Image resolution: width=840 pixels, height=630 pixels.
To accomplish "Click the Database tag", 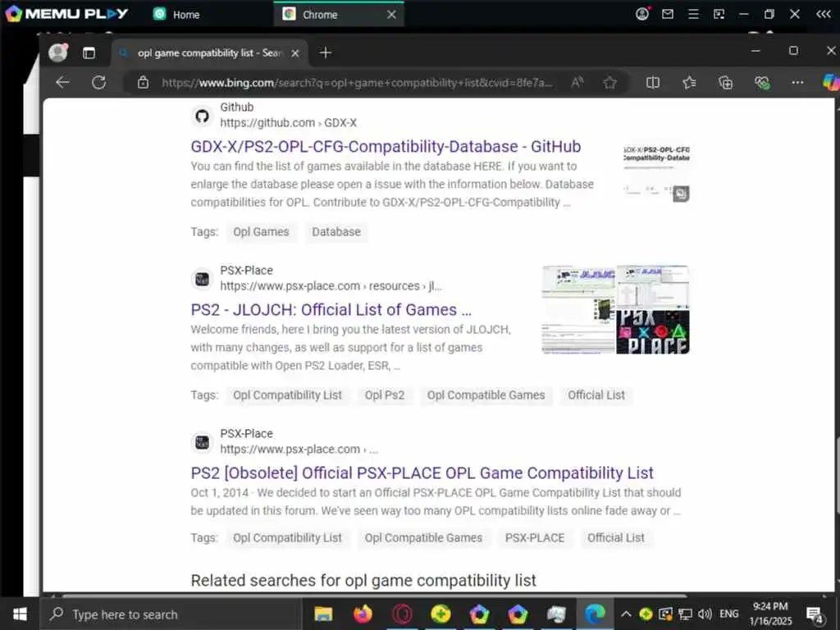I will pyautogui.click(x=336, y=232).
